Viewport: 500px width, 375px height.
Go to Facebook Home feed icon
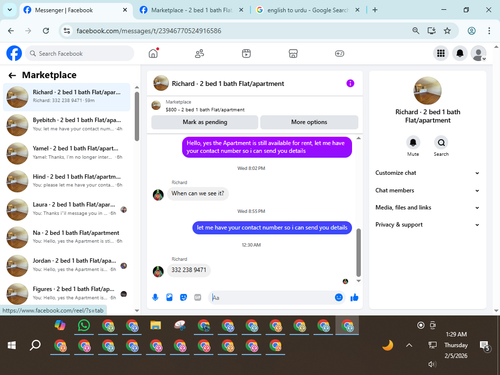153,53
